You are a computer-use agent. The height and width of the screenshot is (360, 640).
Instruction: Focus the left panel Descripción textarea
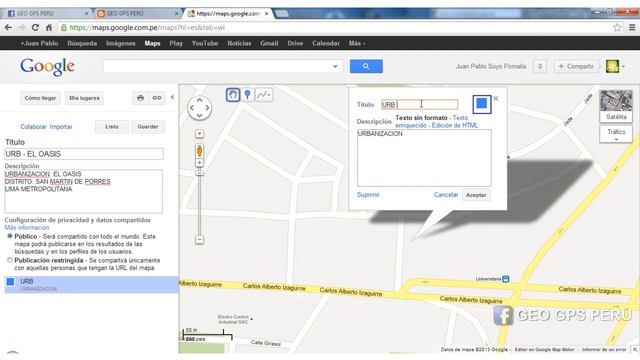[x=83, y=191]
